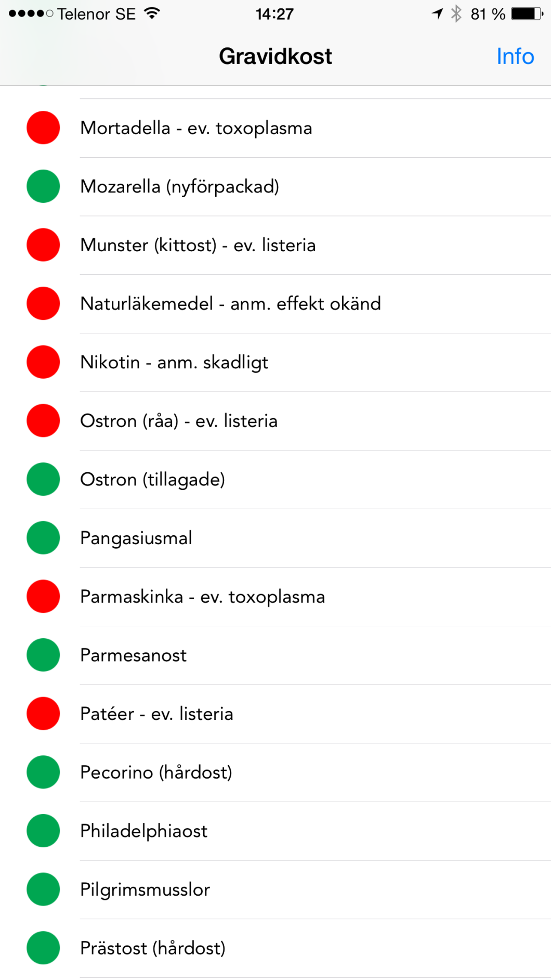Tap the green dot next to Mozarella (nyförpackad)

tap(43, 186)
